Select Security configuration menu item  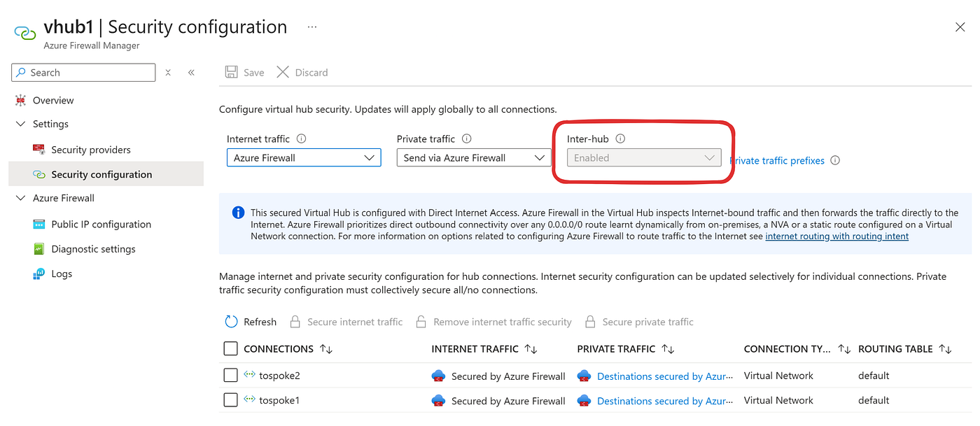tap(106, 174)
